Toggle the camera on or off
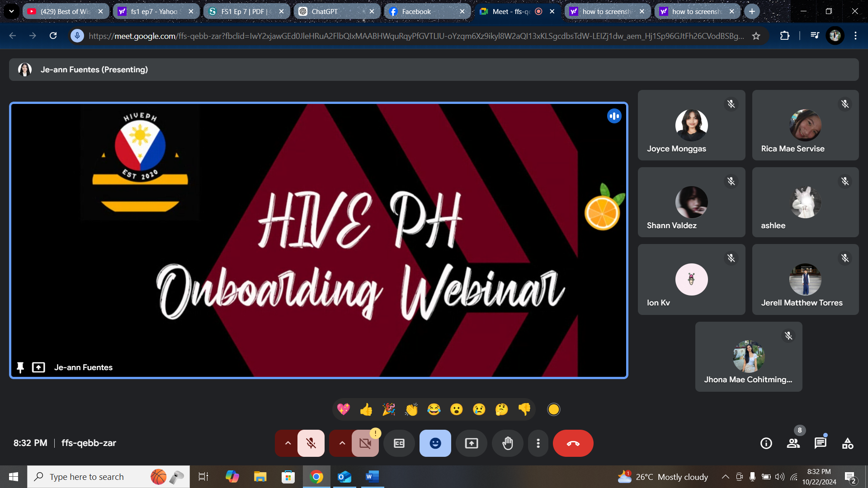 (365, 443)
